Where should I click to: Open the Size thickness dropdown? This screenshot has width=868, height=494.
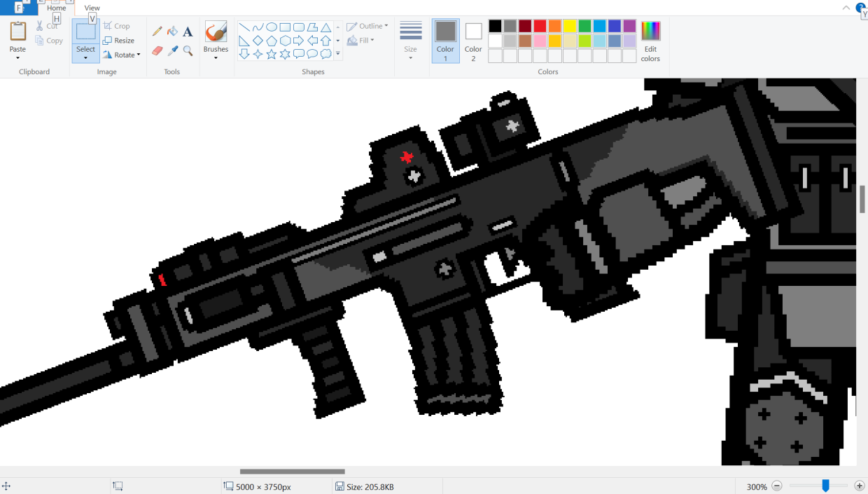(410, 57)
